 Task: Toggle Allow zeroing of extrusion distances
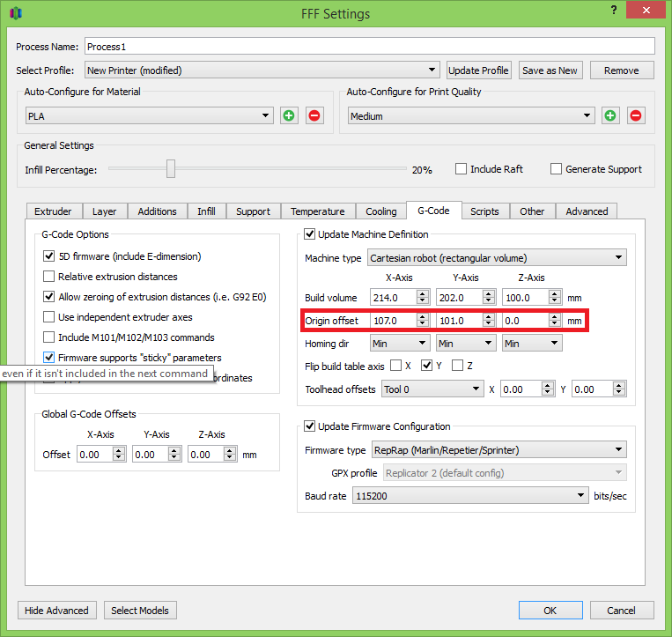pos(48,297)
